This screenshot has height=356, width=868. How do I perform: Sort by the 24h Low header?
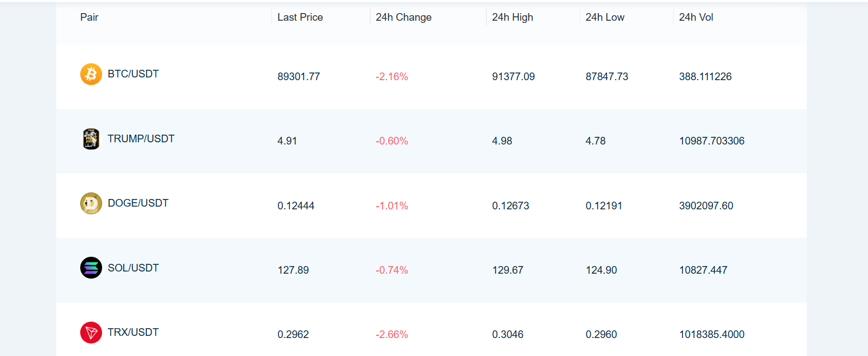605,17
